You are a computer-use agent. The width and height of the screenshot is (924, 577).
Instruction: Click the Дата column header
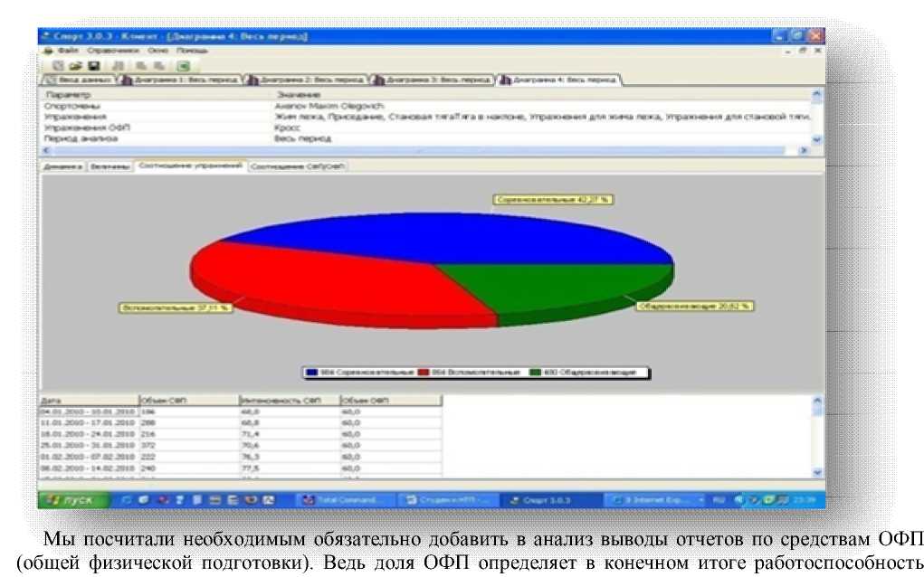pos(89,401)
